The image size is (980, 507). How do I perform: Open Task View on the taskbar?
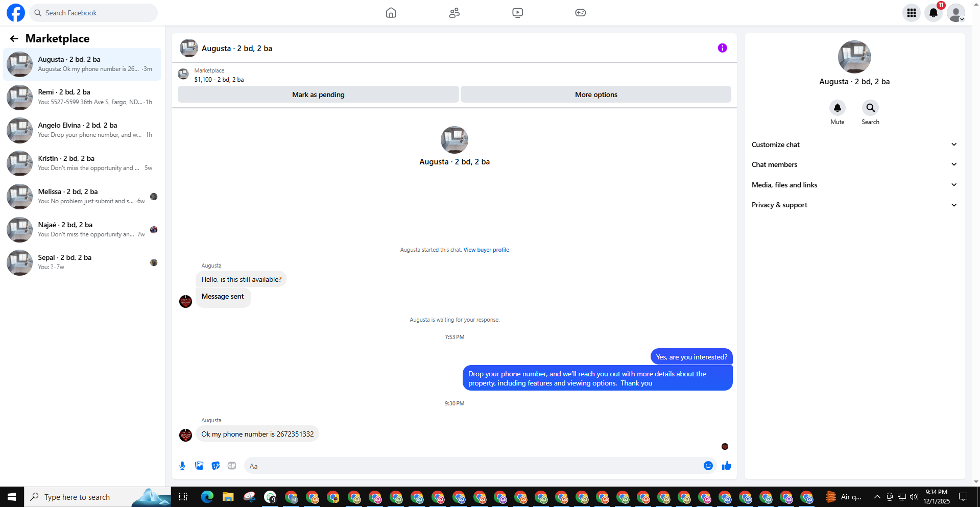pyautogui.click(x=183, y=497)
